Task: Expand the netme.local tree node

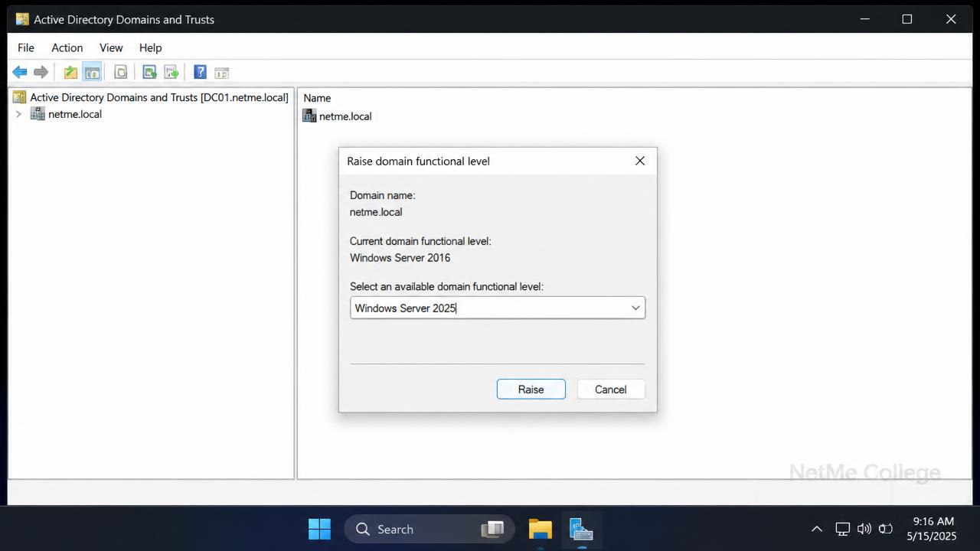Action: (18, 114)
